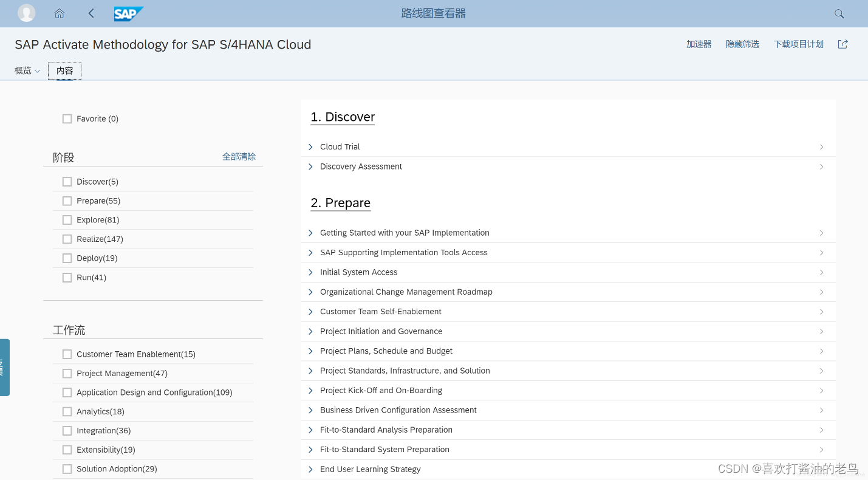Open Customer Team Self-Enablement right arrow
Viewport: 868px width, 480px height.
pyautogui.click(x=821, y=312)
